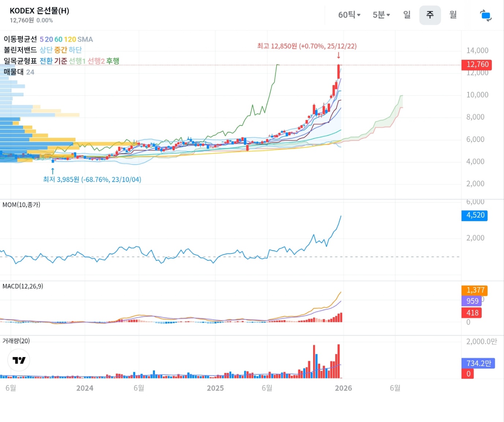Click the TradingView logo badge
Viewport: 504px width, 422px height.
[x=19, y=360]
